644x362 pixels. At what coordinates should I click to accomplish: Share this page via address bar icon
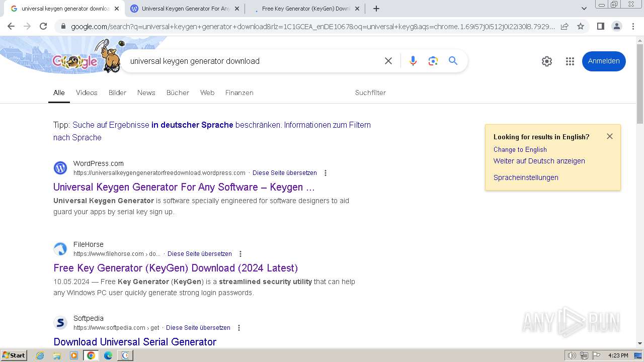(565, 26)
